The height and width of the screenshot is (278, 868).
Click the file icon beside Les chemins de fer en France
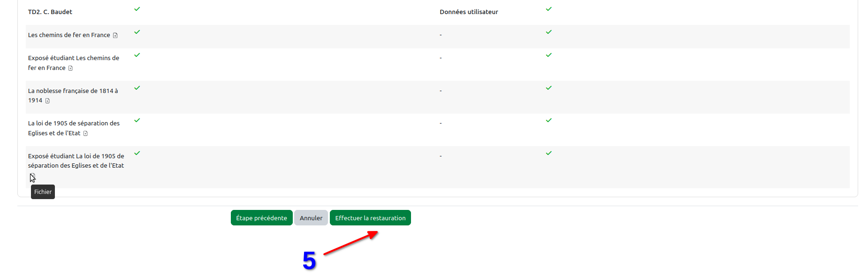[115, 35]
